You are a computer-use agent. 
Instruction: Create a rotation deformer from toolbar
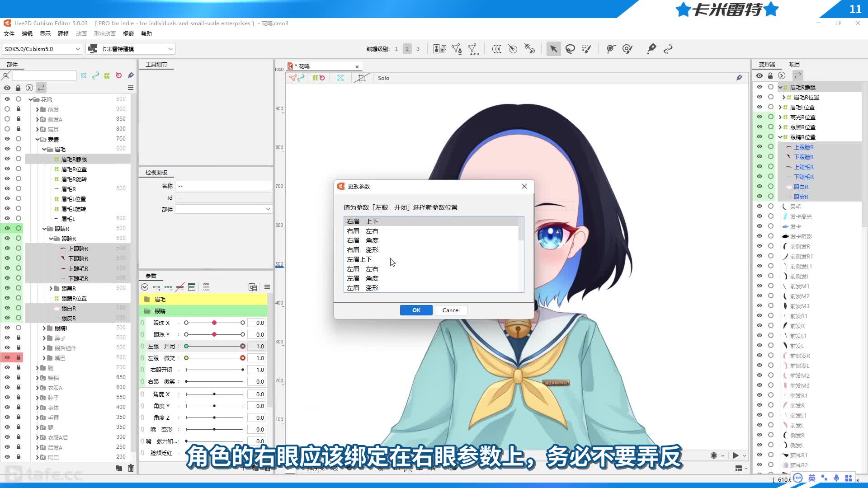click(x=513, y=49)
